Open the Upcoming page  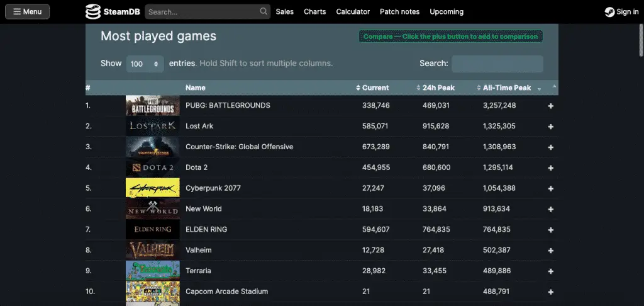447,11
